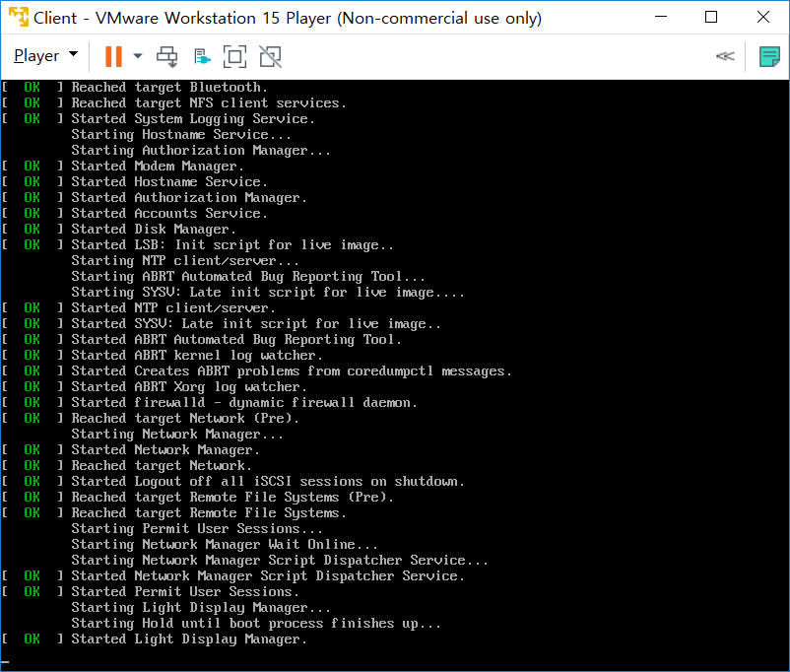Minimize the VMware Player window

click(661, 17)
